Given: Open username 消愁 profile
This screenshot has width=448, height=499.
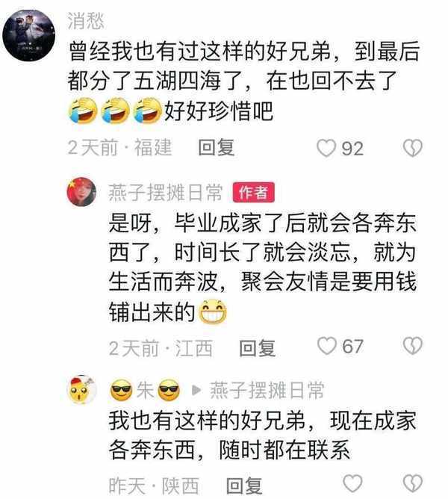Looking at the screenshot, I should click(x=86, y=22).
